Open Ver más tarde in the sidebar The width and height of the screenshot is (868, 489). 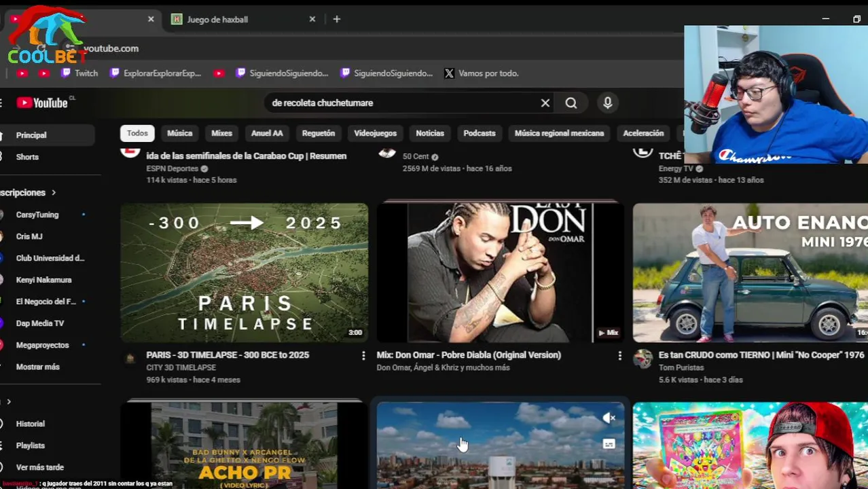pyautogui.click(x=48, y=467)
